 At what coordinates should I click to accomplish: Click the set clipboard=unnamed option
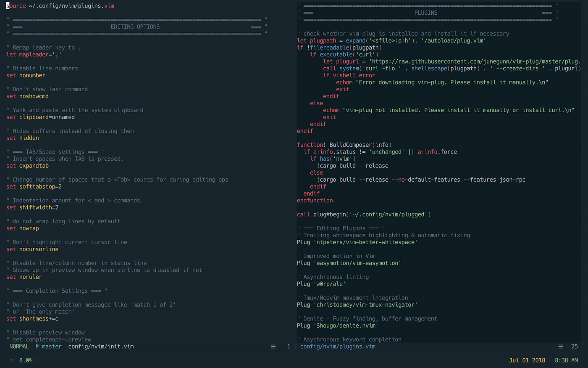point(41,117)
